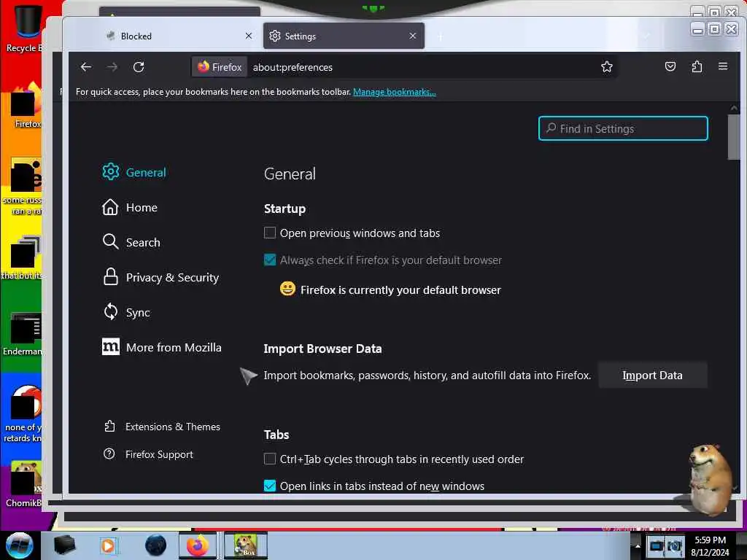Open the ChomikB desktop icon
Viewport: 747px width, 560px height.
pos(24,483)
